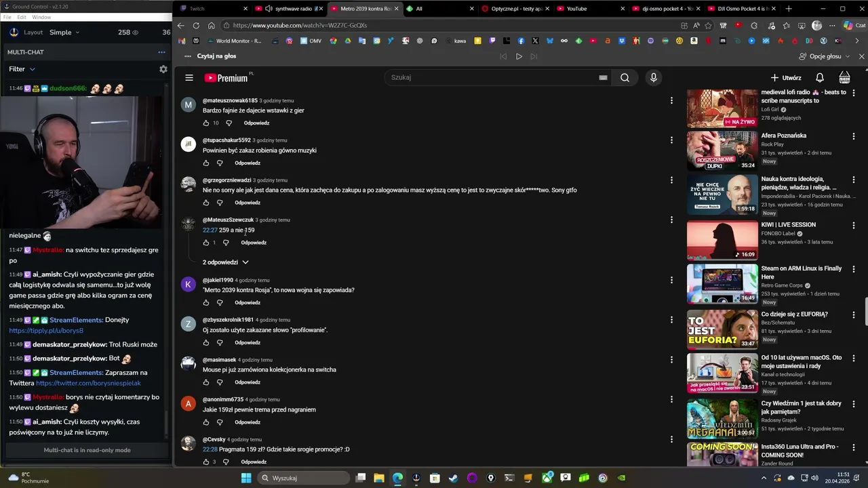
Task: Open Xbox app from taskbar
Action: 547,478
